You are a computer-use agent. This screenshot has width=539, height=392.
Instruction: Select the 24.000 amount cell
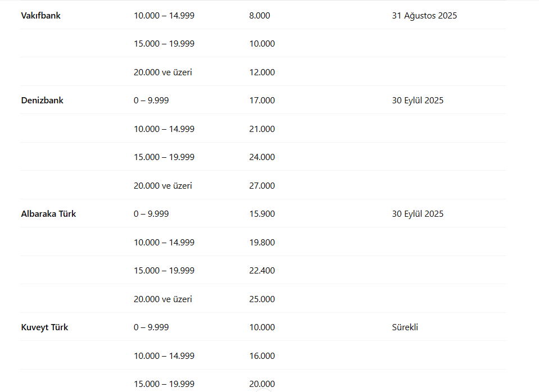coord(262,157)
